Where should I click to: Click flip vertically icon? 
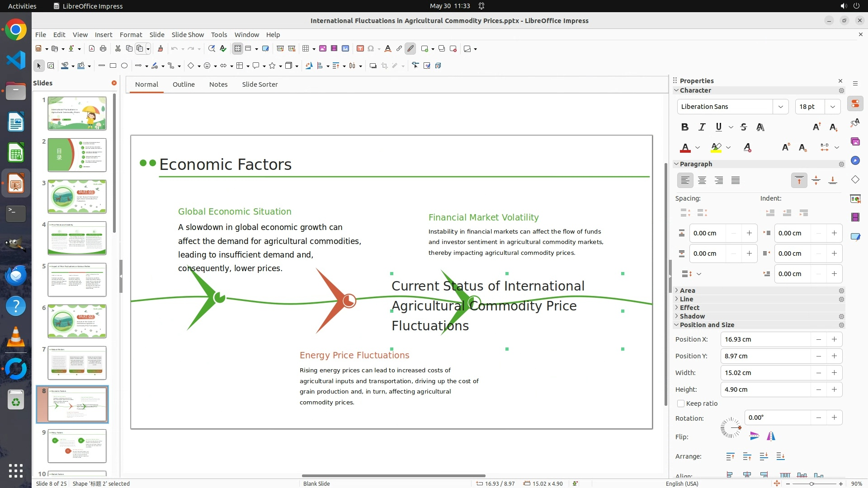[754, 436]
